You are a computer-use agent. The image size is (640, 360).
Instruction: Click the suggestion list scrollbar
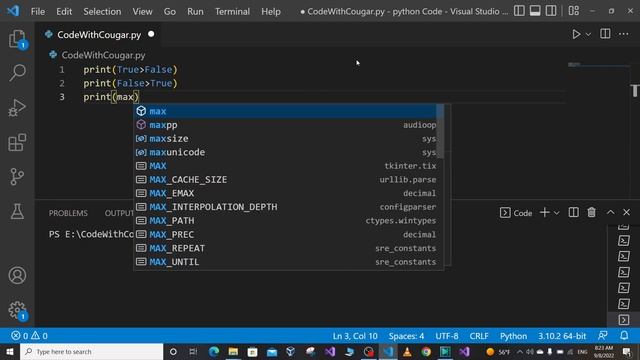pyautogui.click(x=440, y=131)
